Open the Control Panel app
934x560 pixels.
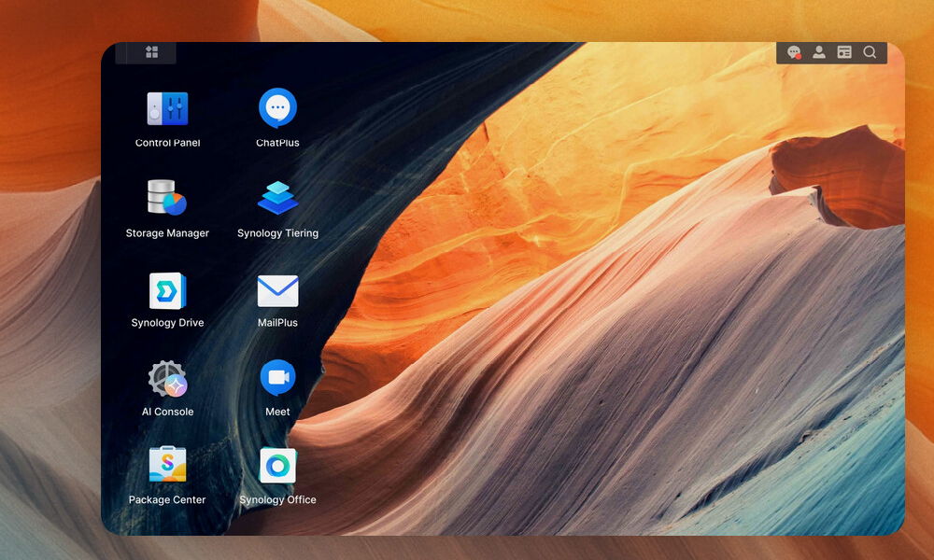coord(167,108)
